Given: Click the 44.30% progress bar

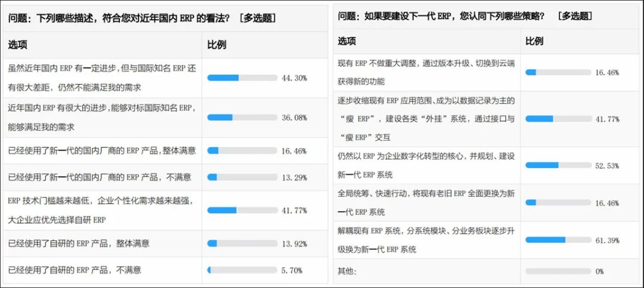Looking at the screenshot, I should [x=242, y=78].
